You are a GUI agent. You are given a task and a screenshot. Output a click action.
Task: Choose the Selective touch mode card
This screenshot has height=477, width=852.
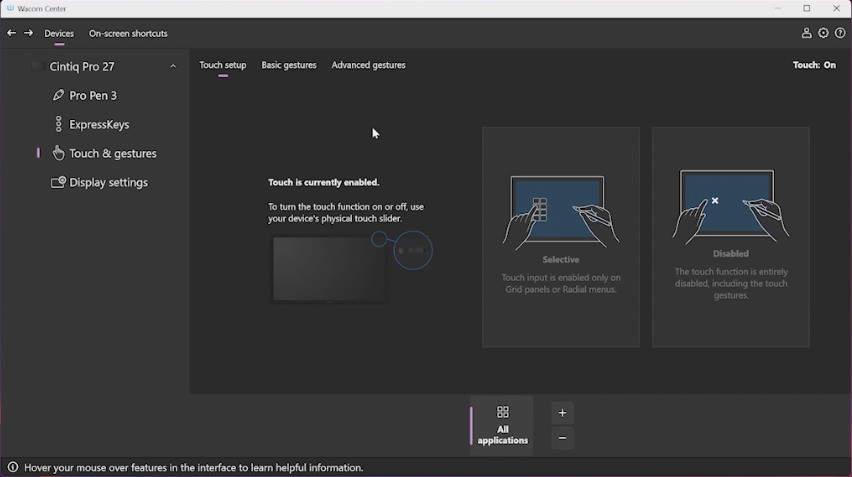[561, 237]
